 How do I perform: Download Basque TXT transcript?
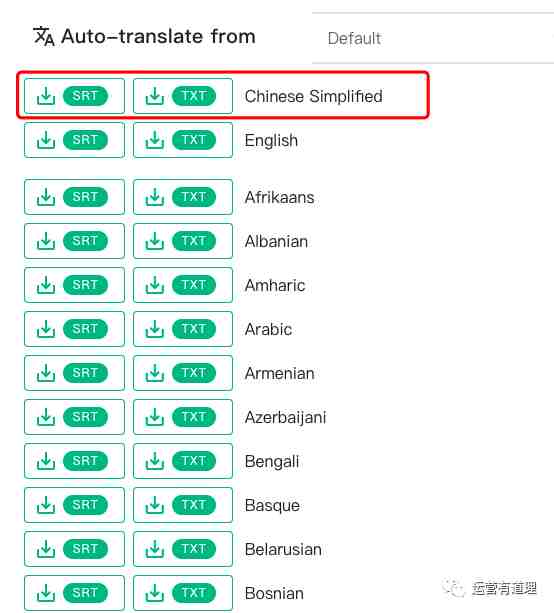coord(183,505)
